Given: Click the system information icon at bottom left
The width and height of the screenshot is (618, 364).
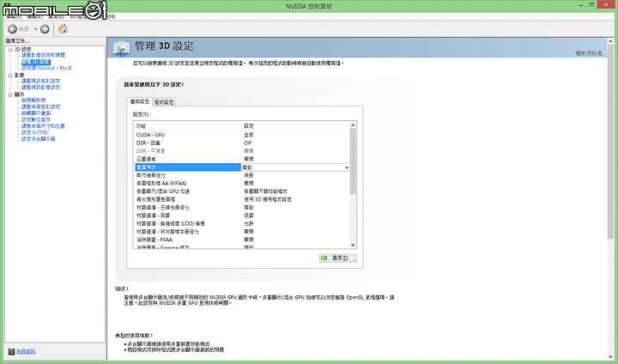Looking at the screenshot, I should [x=11, y=351].
